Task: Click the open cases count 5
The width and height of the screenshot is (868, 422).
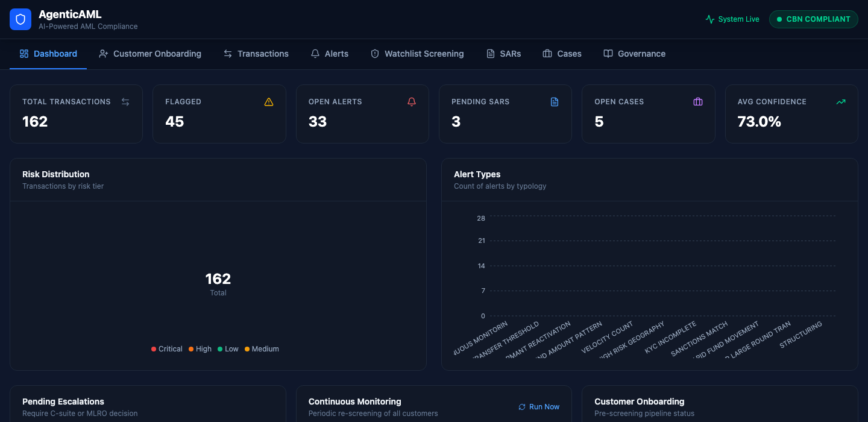Action: (x=599, y=122)
